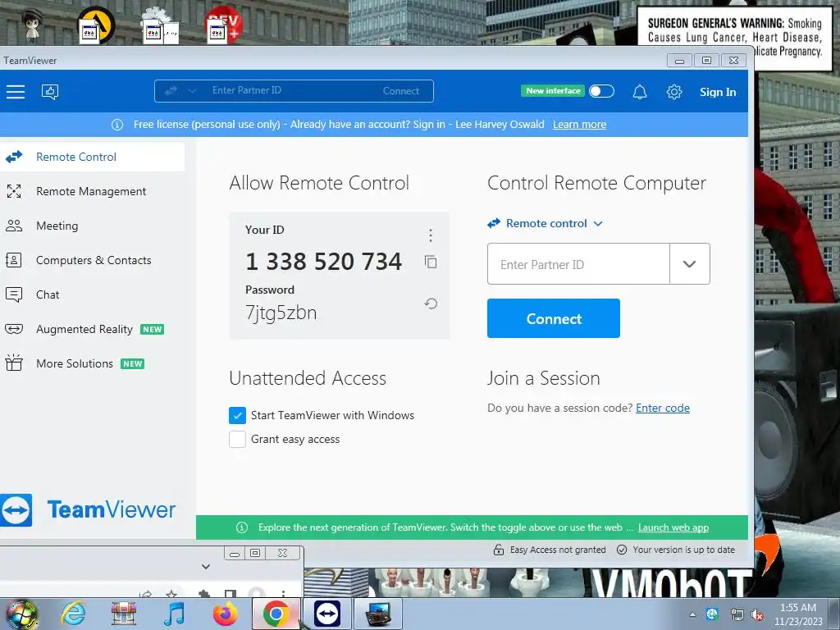The height and width of the screenshot is (630, 840).
Task: Open the desktop shortcut with gear icon
Action: (x=160, y=25)
